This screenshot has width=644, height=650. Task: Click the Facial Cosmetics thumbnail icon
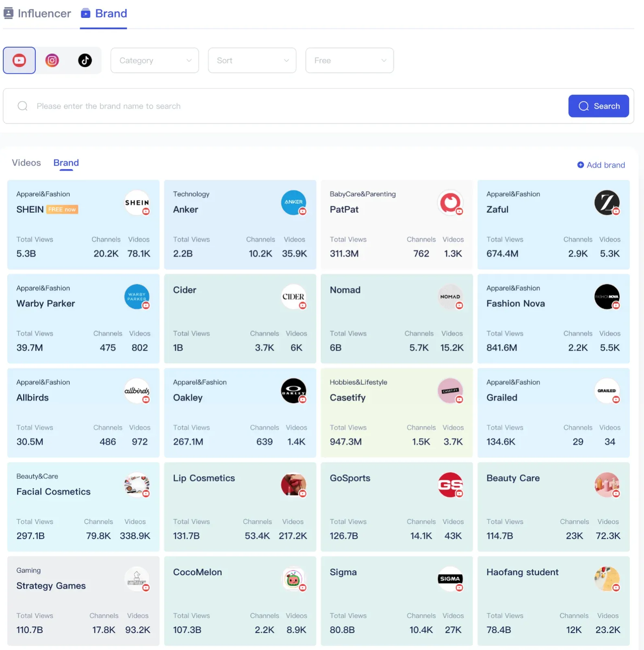click(x=137, y=484)
